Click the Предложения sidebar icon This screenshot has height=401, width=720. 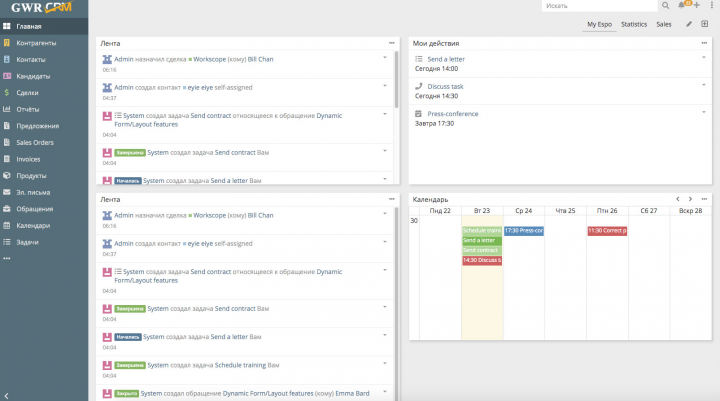[6, 125]
